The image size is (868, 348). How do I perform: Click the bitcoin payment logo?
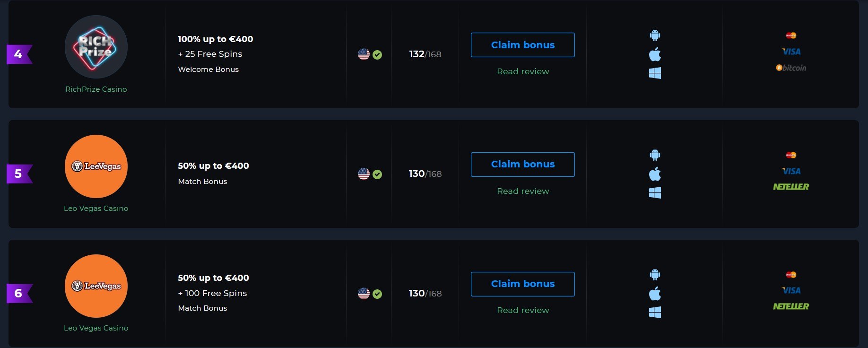point(791,68)
